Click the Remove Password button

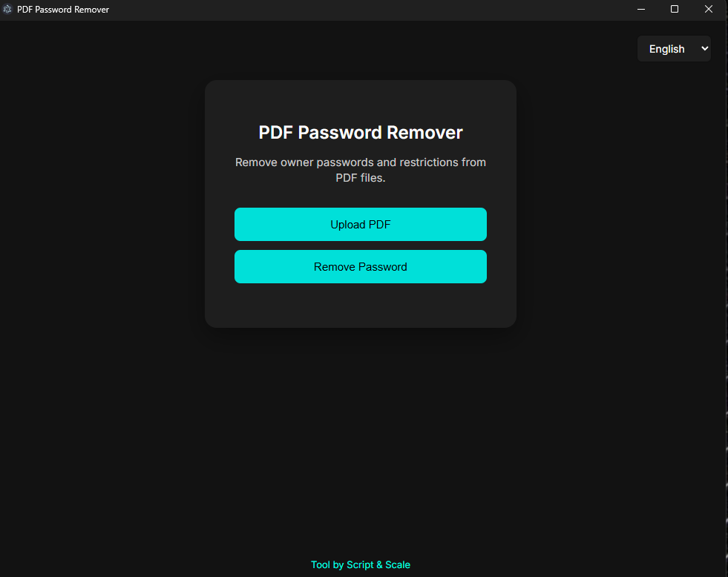[x=360, y=267]
